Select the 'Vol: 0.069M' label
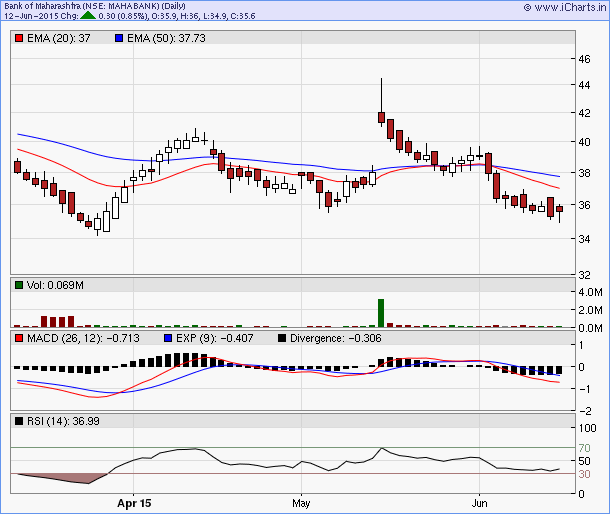Viewport: 610px width, 514px height. pyautogui.click(x=55, y=285)
